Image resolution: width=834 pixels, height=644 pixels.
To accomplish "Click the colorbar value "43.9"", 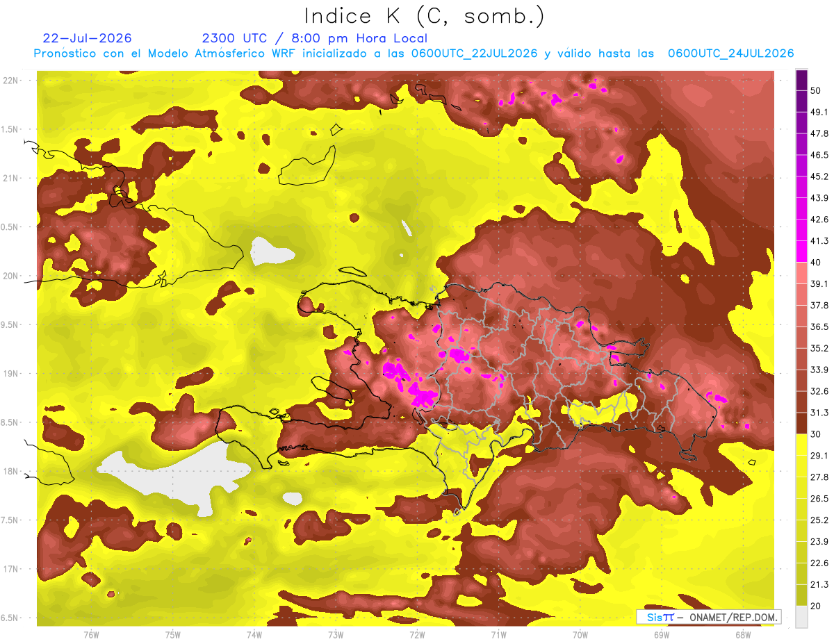I will coord(819,198).
